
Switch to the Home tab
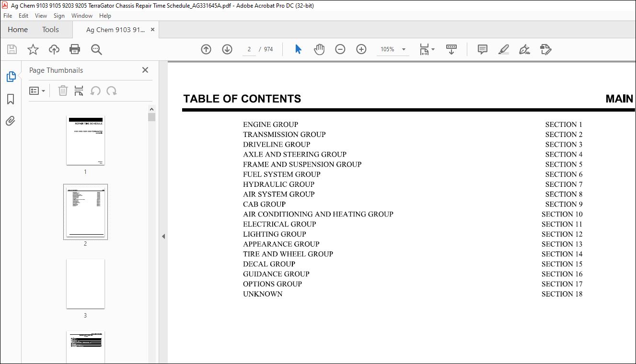pyautogui.click(x=18, y=30)
